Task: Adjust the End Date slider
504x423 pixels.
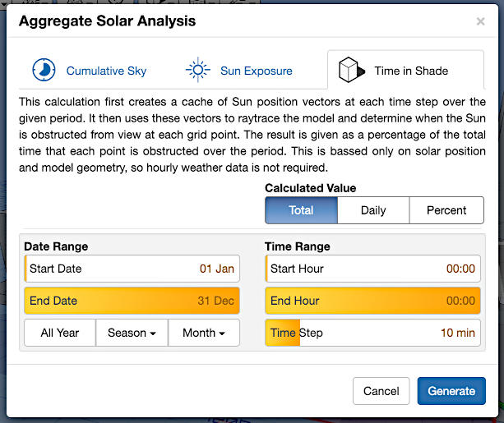Action: pyautogui.click(x=132, y=301)
